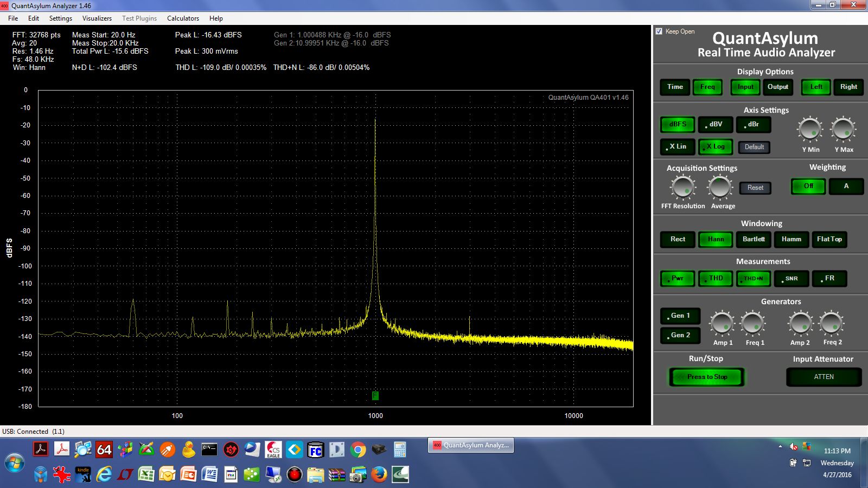Toggle the Freq display button
The width and height of the screenshot is (868, 488).
coord(707,87)
